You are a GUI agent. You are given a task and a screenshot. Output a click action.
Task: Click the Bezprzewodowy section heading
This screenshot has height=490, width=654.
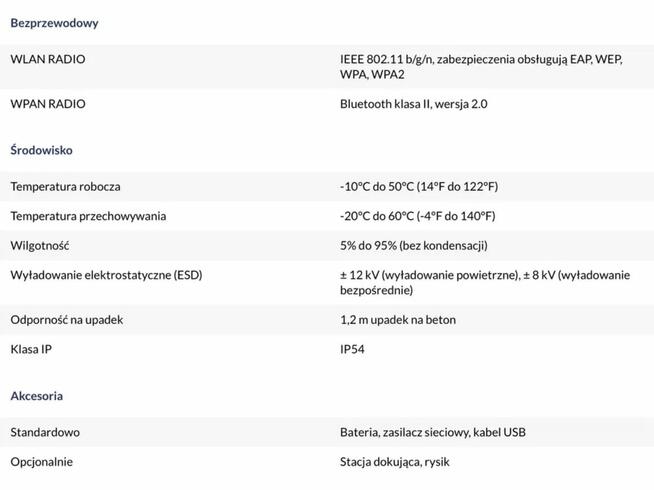[x=54, y=23]
